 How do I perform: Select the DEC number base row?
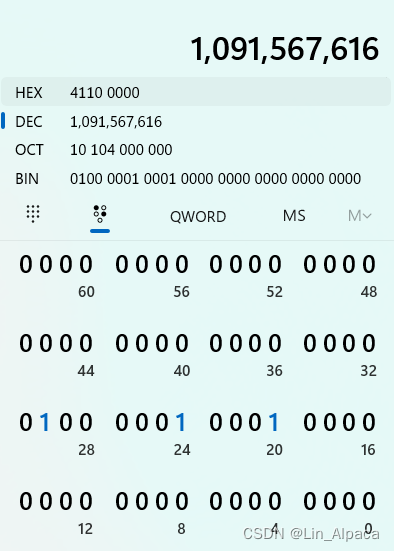pyautogui.click(x=196, y=122)
